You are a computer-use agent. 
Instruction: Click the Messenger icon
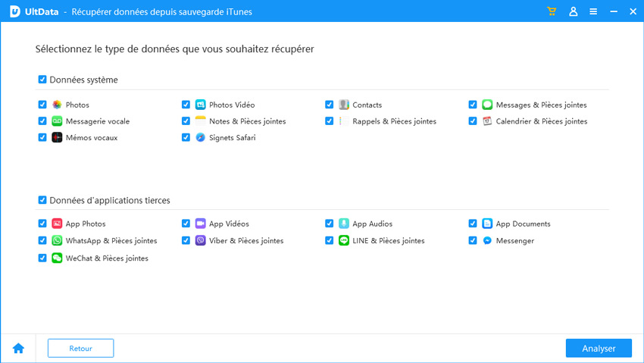[x=487, y=240]
